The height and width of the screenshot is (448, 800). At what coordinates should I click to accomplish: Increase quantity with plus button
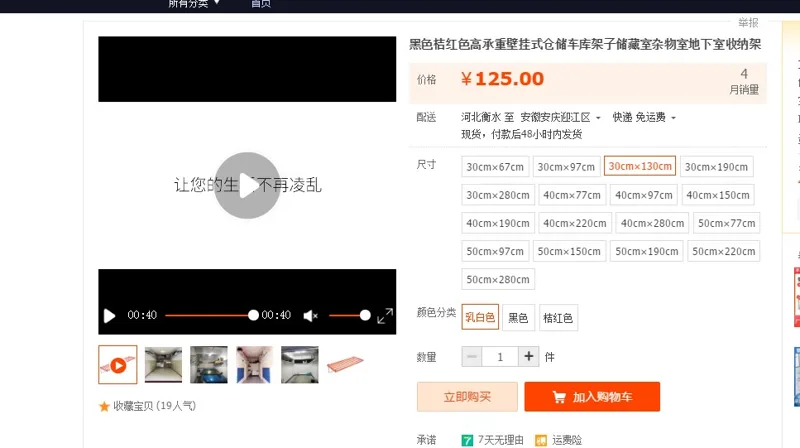(x=529, y=357)
